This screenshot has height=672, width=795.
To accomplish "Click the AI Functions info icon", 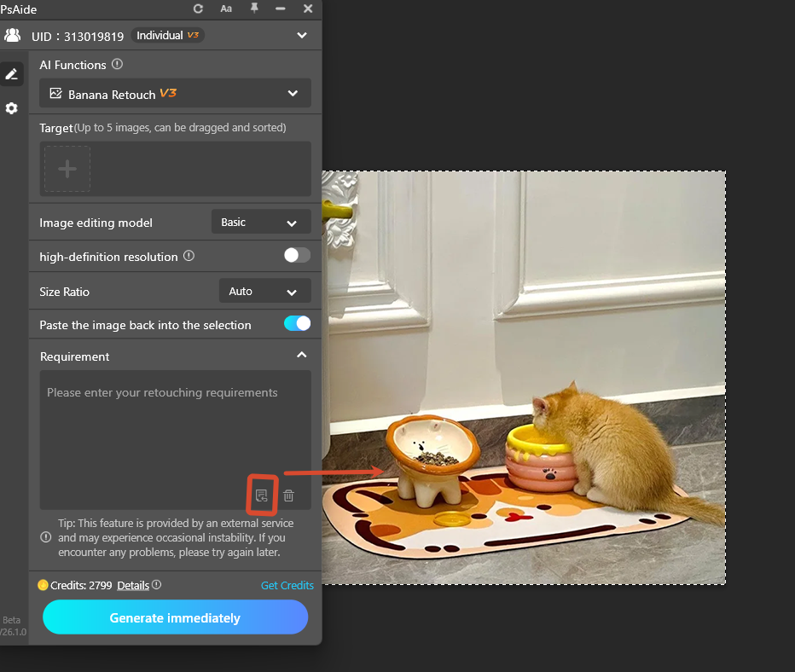I will coord(117,64).
